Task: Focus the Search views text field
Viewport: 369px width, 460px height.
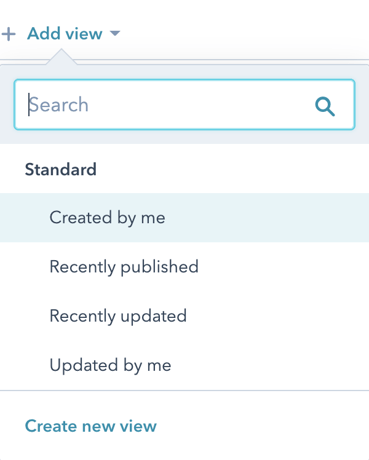Action: (x=184, y=105)
